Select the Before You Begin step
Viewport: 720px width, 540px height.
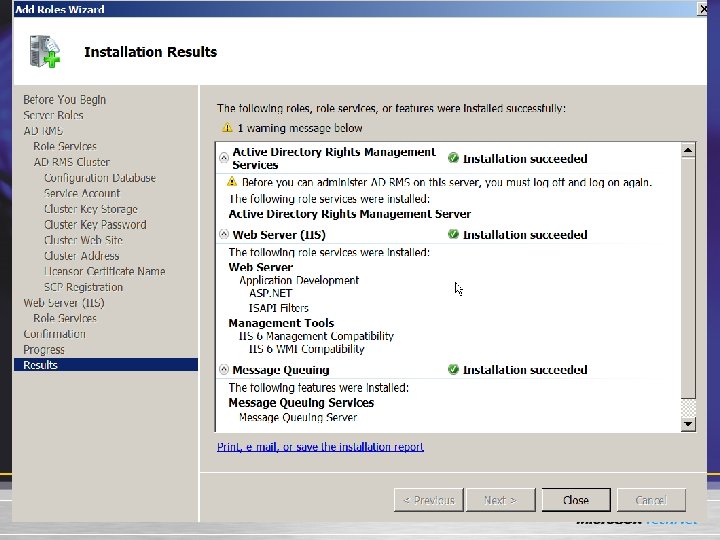pyautogui.click(x=65, y=100)
